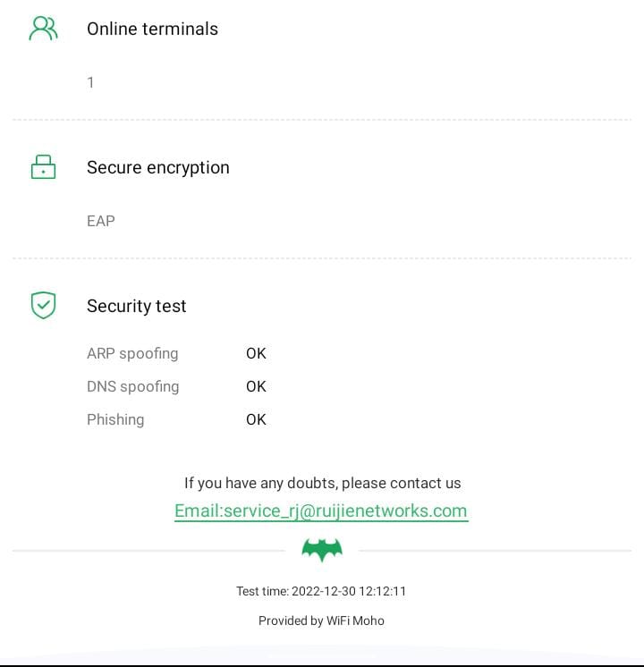
Task: Click the EAP encryption value
Action: click(100, 221)
